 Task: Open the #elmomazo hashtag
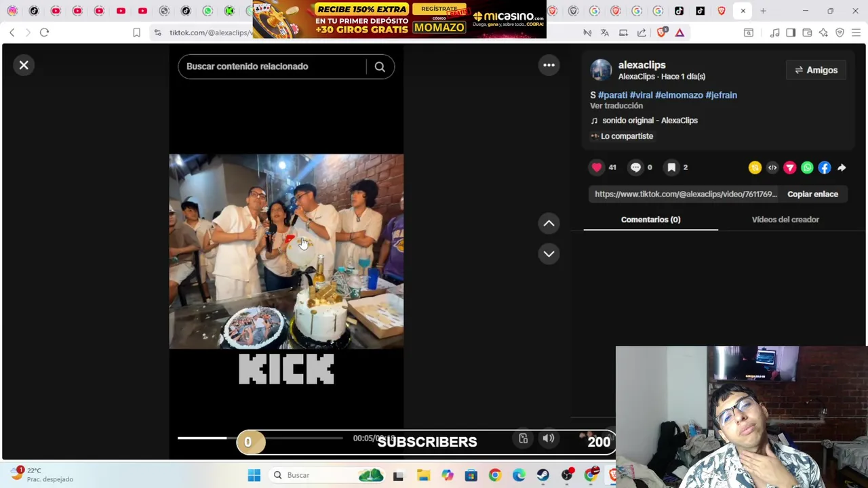679,95
